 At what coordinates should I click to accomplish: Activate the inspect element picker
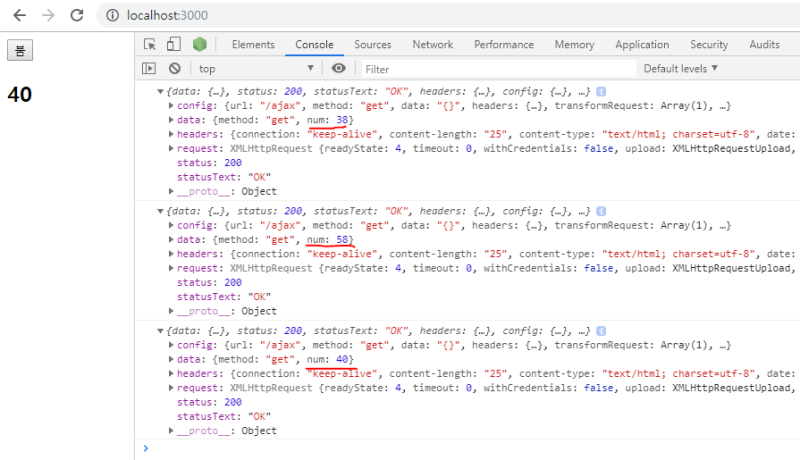pos(150,45)
